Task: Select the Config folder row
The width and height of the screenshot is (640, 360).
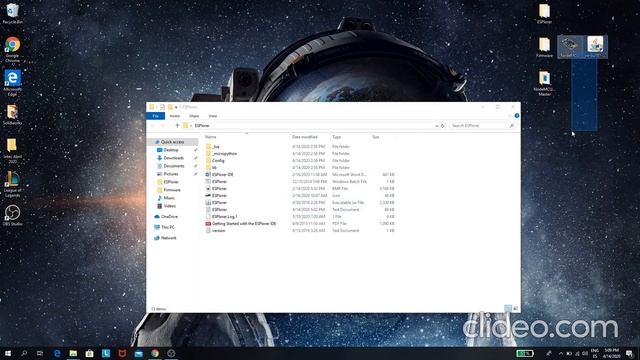Action: (300, 160)
